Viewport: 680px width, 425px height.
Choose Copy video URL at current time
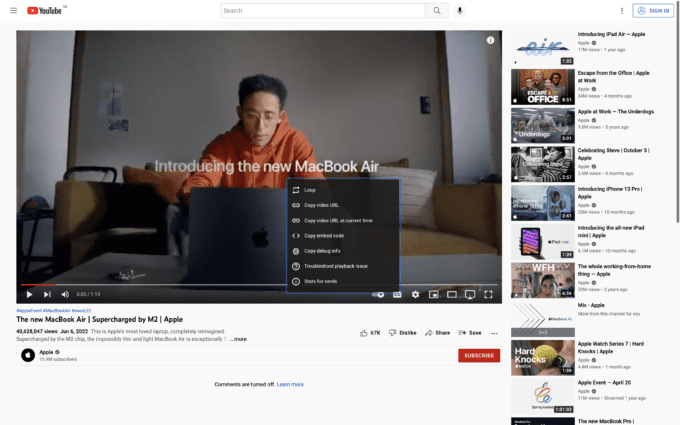tap(343, 220)
